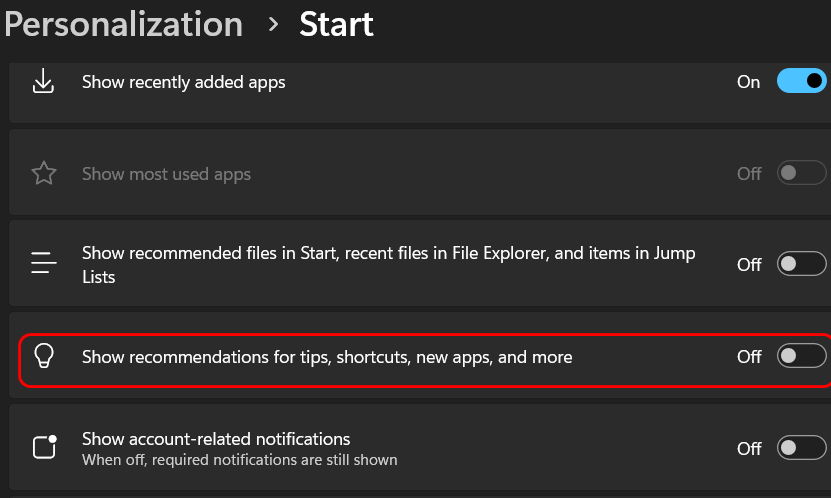Click the download icon beside recently added apps
Image resolution: width=831 pixels, height=498 pixels.
(43, 82)
